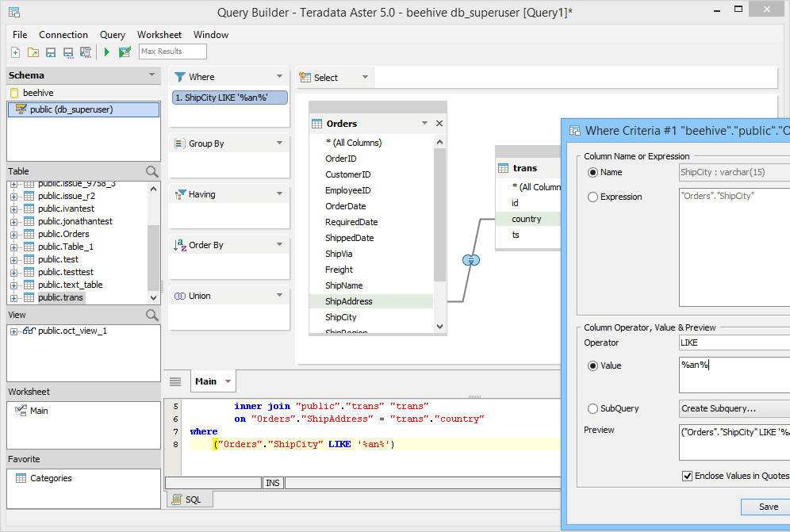Click the new query document toolbar icon
The height and width of the screenshot is (532, 790).
pos(16,52)
